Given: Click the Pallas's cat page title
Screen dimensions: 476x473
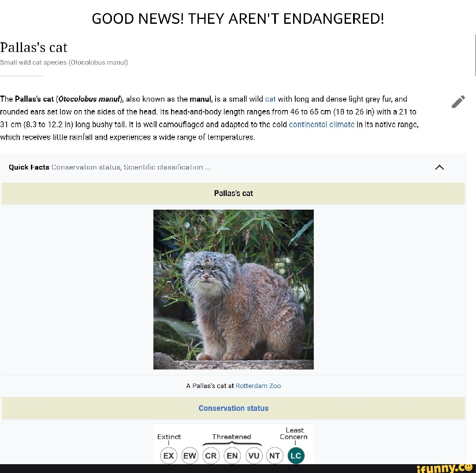Looking at the screenshot, I should [33, 47].
